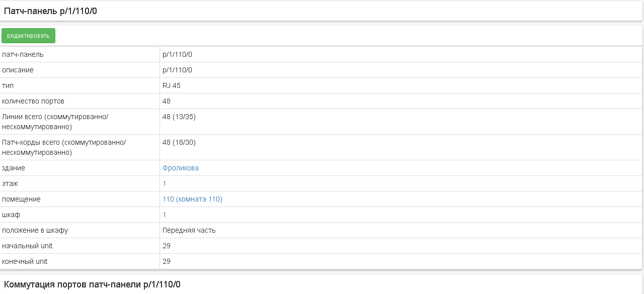Image resolution: width=644 pixels, height=294 pixels.
Task: Select the lines total 48 (13/35) value
Action: pyautogui.click(x=179, y=117)
